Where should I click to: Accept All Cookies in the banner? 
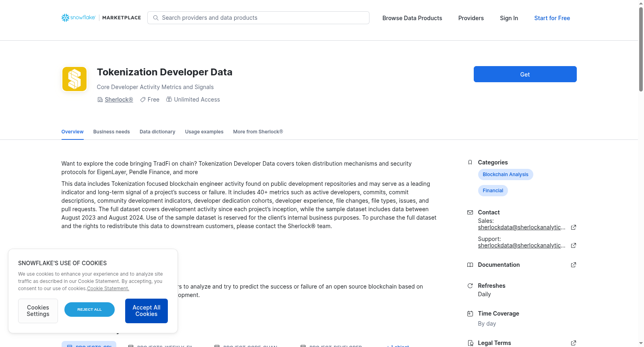(x=147, y=311)
